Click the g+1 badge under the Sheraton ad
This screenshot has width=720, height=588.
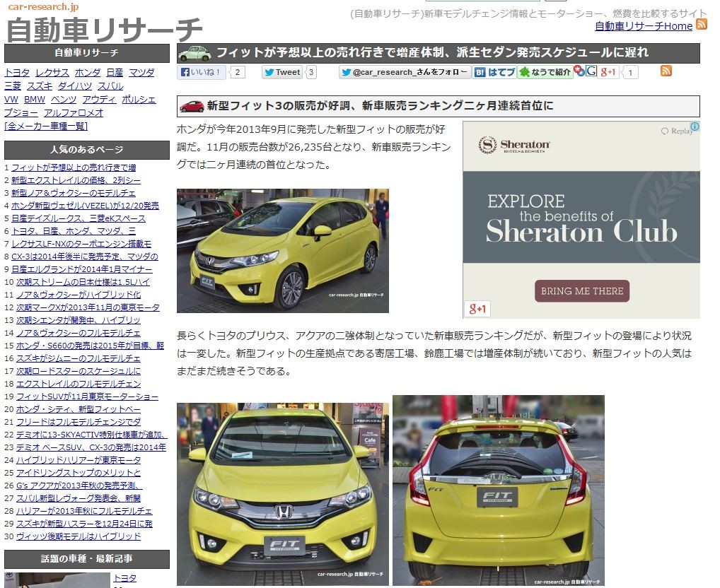(477, 309)
